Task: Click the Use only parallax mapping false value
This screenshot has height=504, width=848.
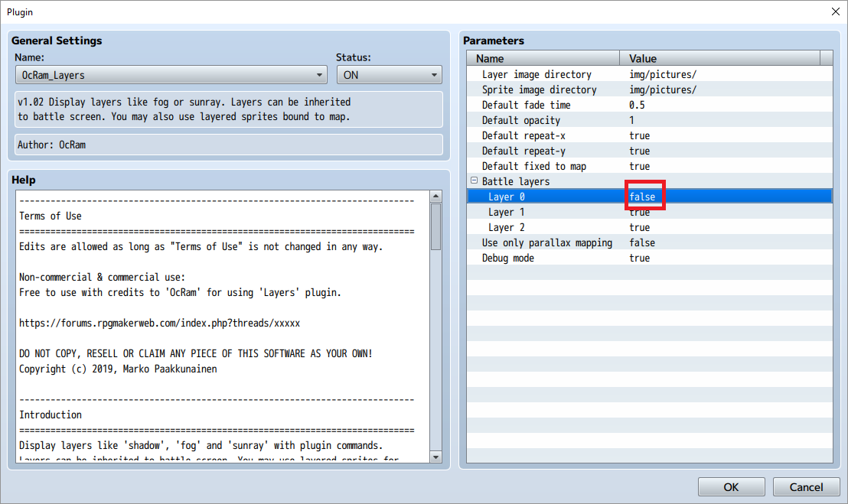Action: (x=642, y=242)
